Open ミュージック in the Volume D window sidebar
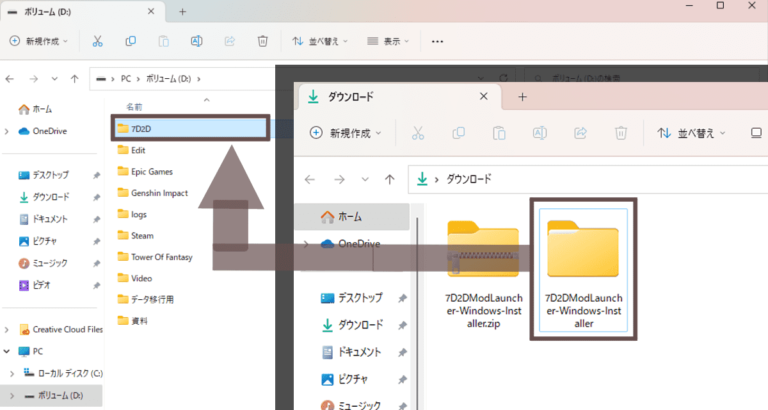768x410 pixels. (43, 263)
